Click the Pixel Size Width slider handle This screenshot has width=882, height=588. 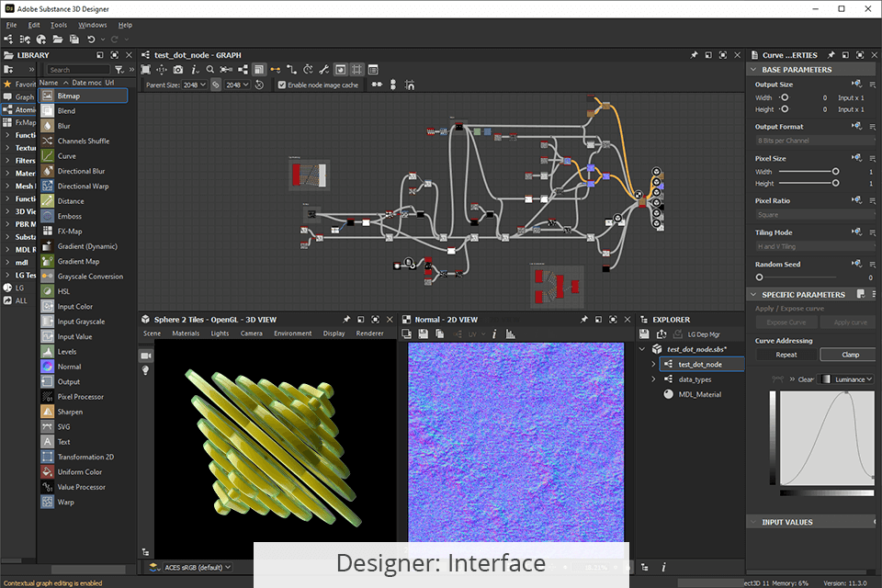pos(835,172)
